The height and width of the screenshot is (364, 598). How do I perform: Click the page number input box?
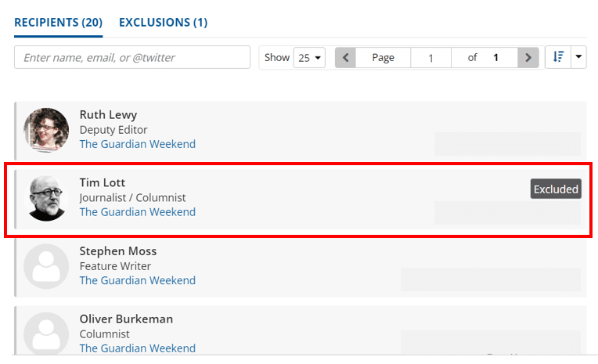click(x=430, y=57)
